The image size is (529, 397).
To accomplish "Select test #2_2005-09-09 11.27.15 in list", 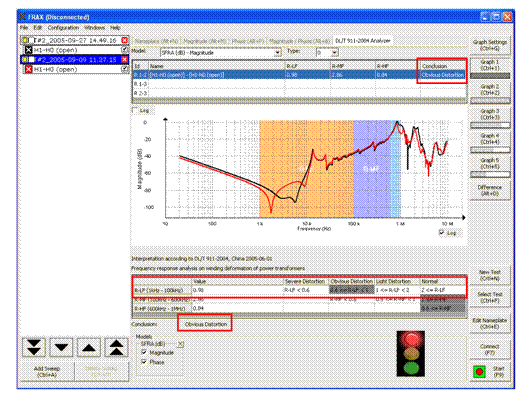I will (x=74, y=60).
